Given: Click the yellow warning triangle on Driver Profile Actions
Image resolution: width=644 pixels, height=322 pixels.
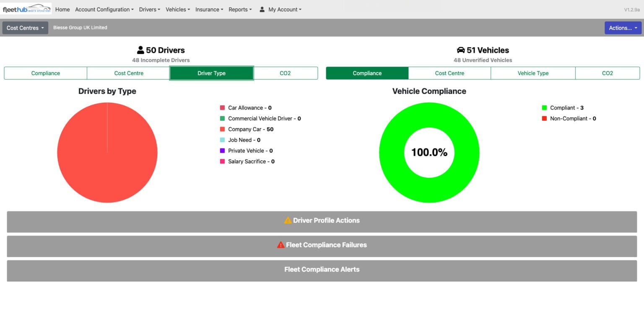Looking at the screenshot, I should 288,220.
